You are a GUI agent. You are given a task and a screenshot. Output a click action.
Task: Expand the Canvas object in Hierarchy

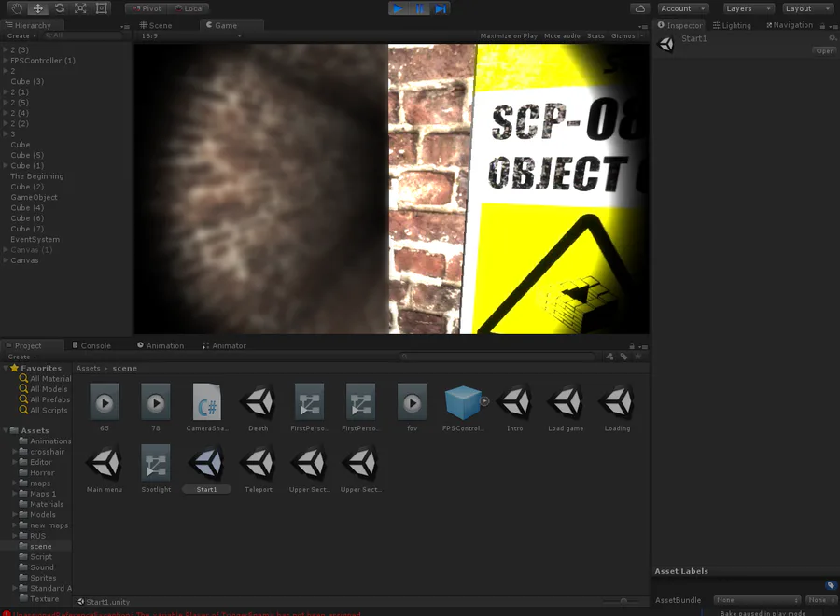(6, 260)
